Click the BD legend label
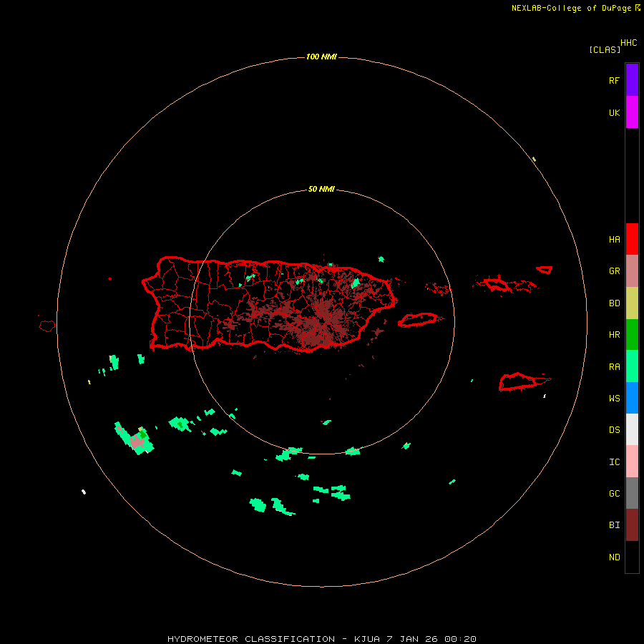 click(614, 303)
